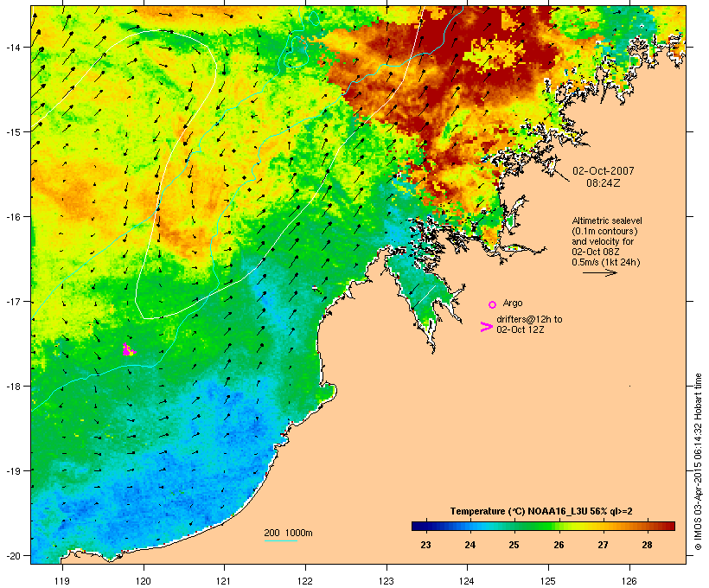This screenshot has height=588, width=709.
Task: Click the time label 08:24Z
Action: click(x=604, y=183)
